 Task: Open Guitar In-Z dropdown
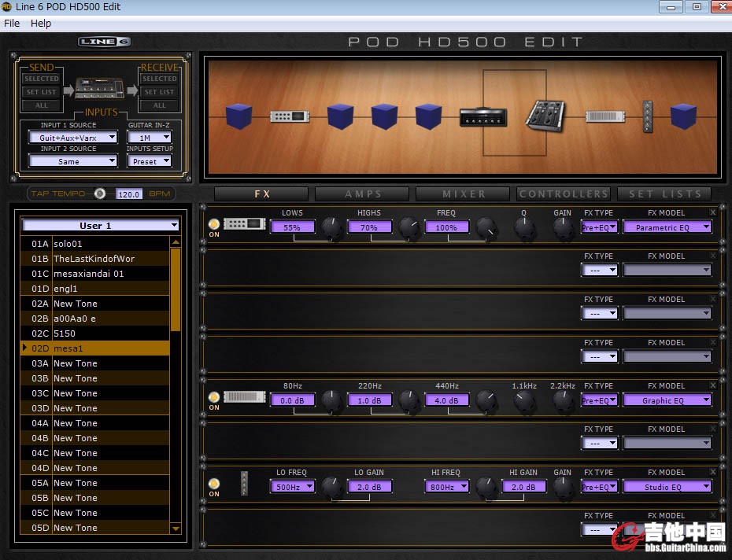click(150, 137)
